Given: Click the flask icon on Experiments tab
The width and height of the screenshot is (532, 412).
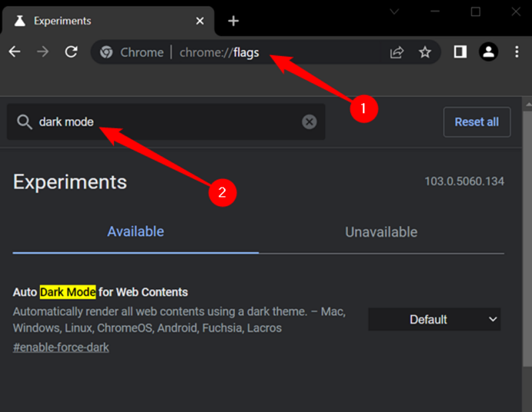Looking at the screenshot, I should click(20, 21).
